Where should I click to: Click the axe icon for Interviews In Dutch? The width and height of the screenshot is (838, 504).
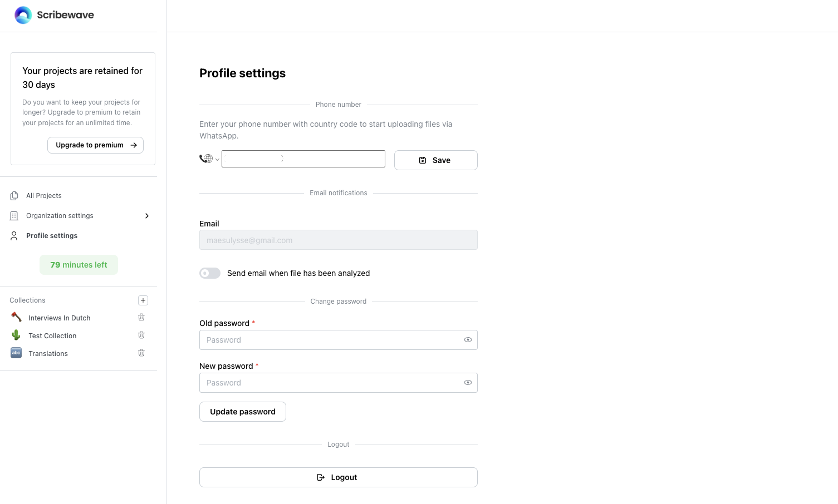[16, 317]
